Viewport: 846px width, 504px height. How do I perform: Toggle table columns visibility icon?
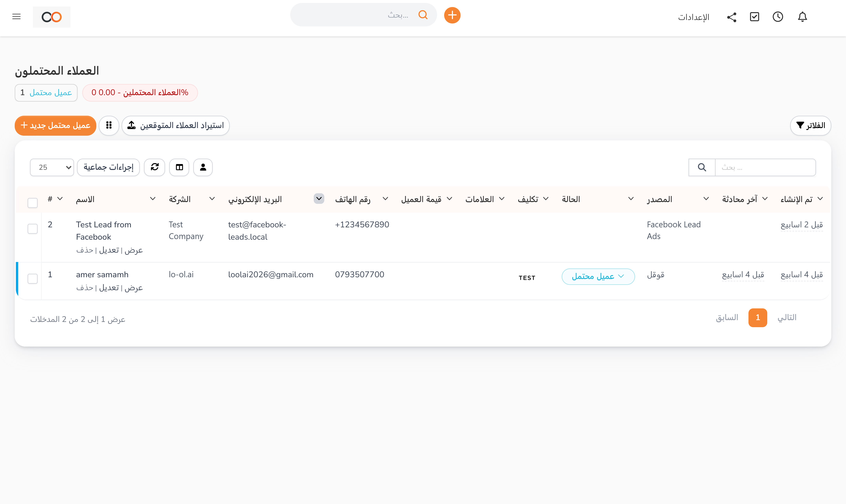pos(179,167)
